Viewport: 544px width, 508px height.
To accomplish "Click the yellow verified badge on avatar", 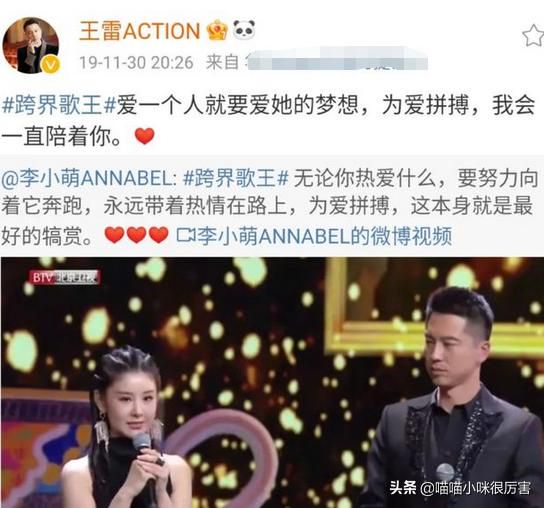I will [51, 65].
